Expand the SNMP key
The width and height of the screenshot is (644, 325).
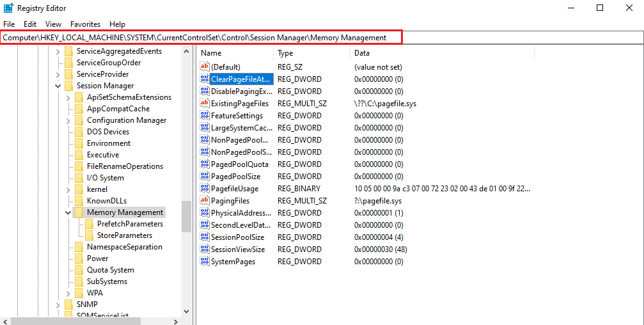click(58, 305)
